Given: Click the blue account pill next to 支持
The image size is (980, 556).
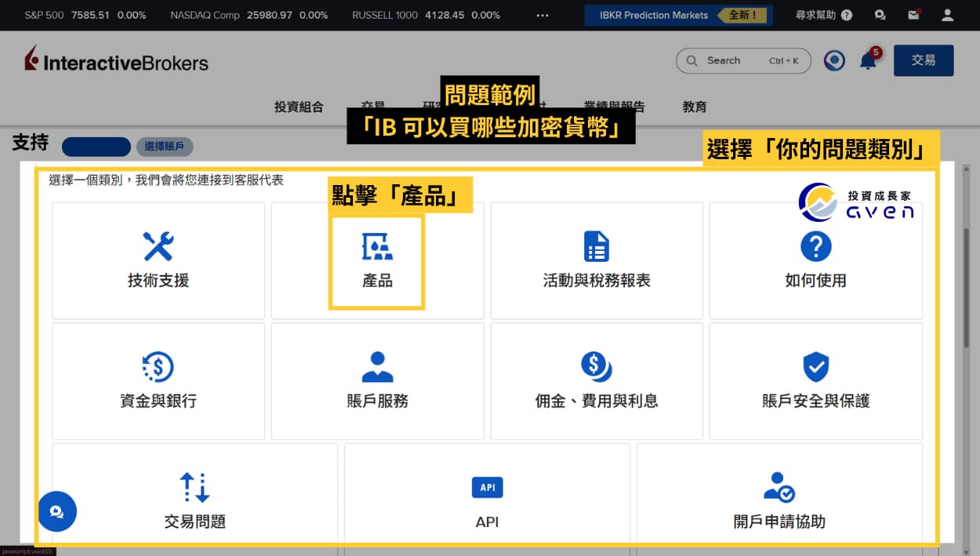Looking at the screenshot, I should (96, 147).
